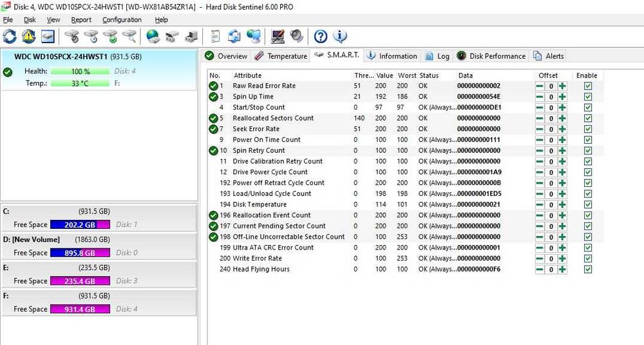Click the envelope with arrows icon

point(234,36)
